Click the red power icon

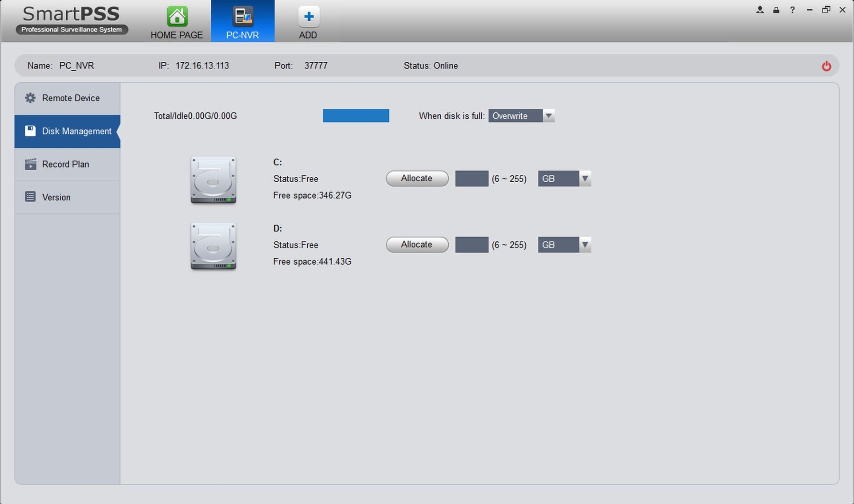(x=826, y=66)
